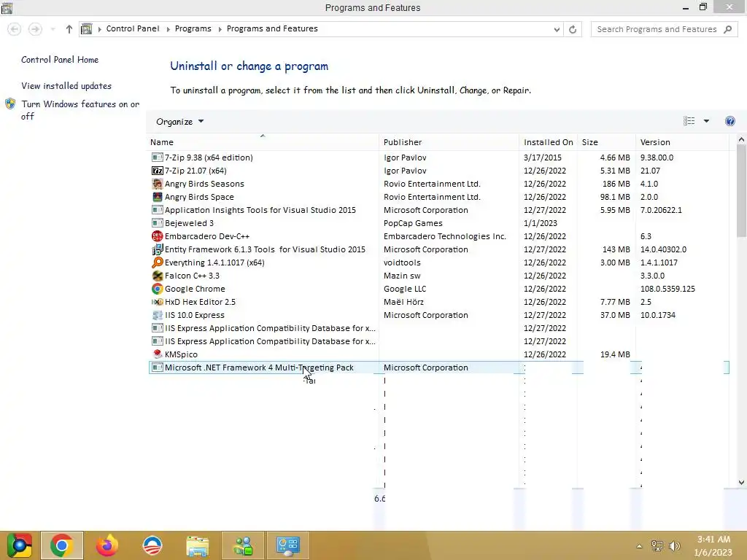Click the 14.0.40302.0 version cell
This screenshot has width=747, height=560.
point(663,249)
